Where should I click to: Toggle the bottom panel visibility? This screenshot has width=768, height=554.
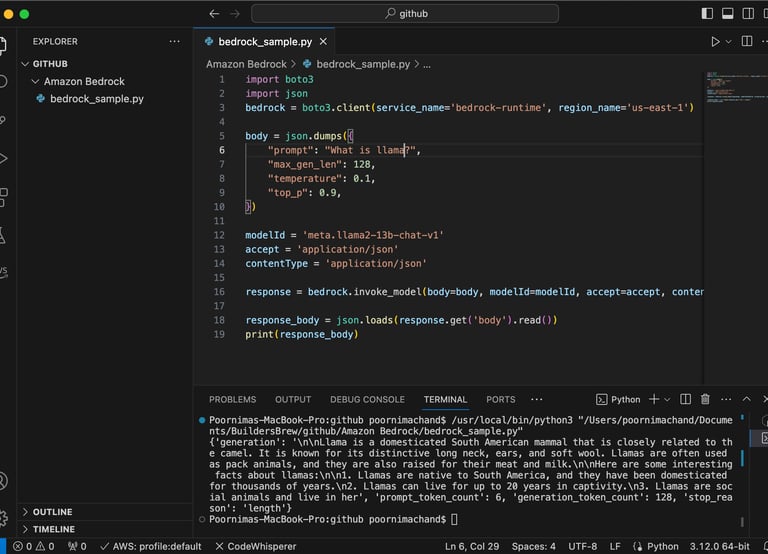tap(730, 14)
